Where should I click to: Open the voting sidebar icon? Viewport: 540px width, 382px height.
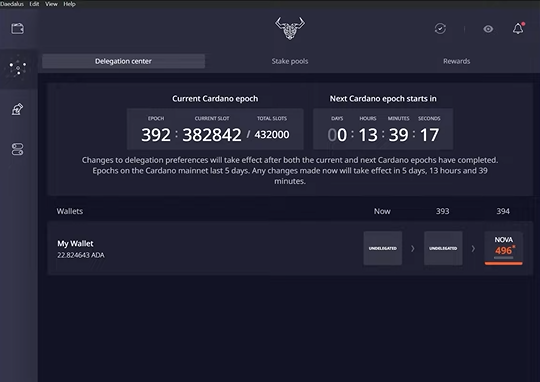point(18,109)
